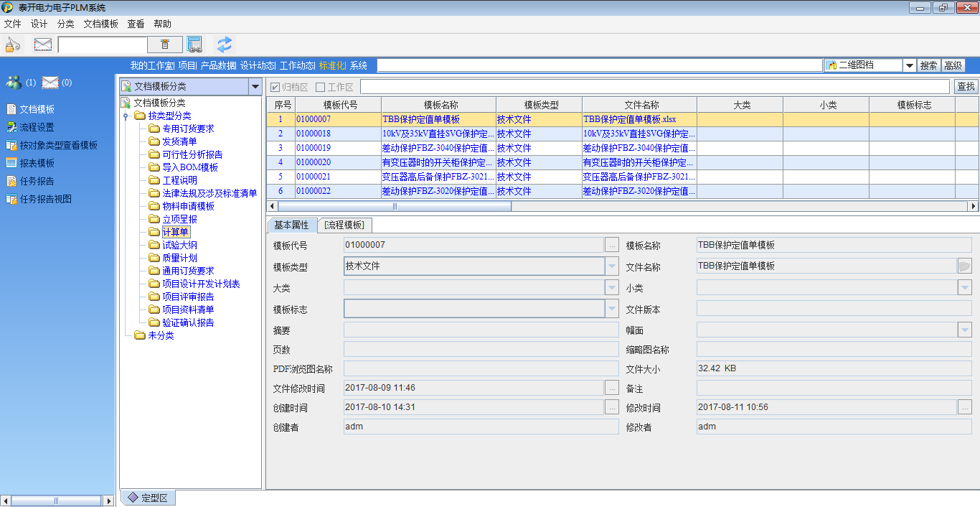
Task: Open the 二维图档 search type dropdown
Action: tap(909, 65)
